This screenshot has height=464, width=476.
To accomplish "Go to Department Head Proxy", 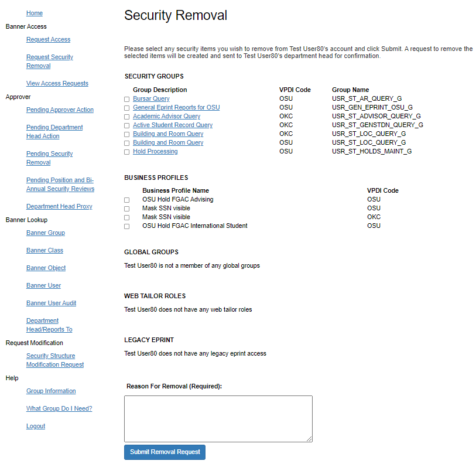I will (59, 206).
